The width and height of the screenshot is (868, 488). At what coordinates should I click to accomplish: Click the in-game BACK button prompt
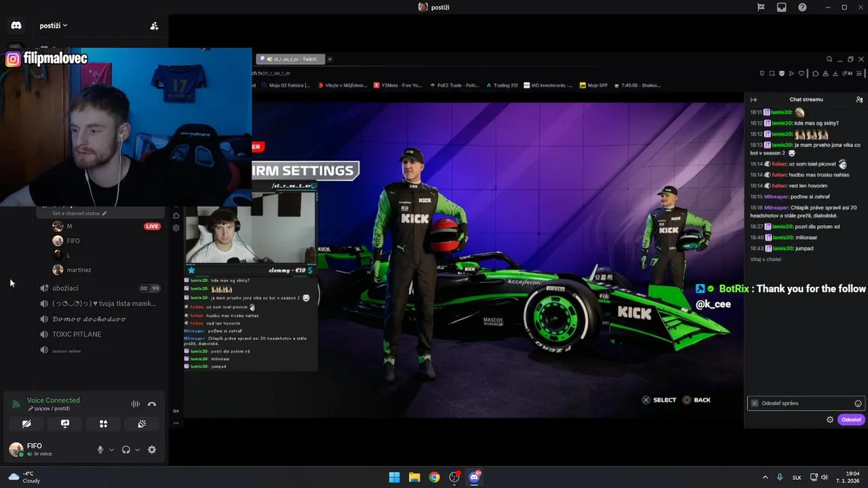click(x=696, y=400)
